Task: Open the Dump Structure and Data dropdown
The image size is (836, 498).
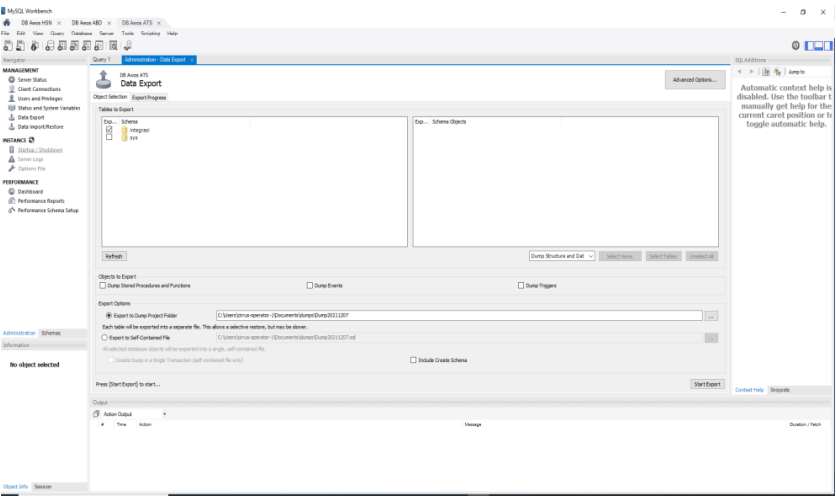Action: tap(561, 256)
